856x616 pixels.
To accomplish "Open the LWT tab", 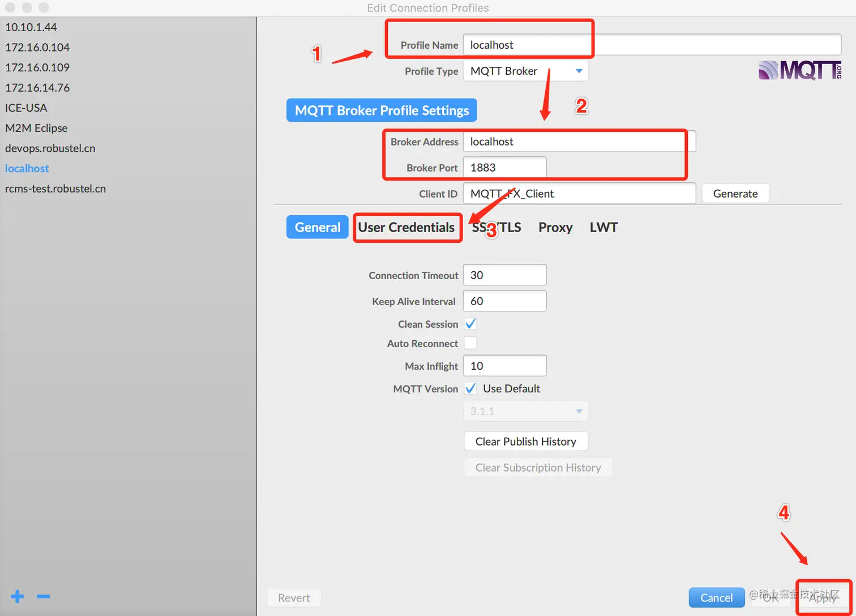I will coord(604,227).
